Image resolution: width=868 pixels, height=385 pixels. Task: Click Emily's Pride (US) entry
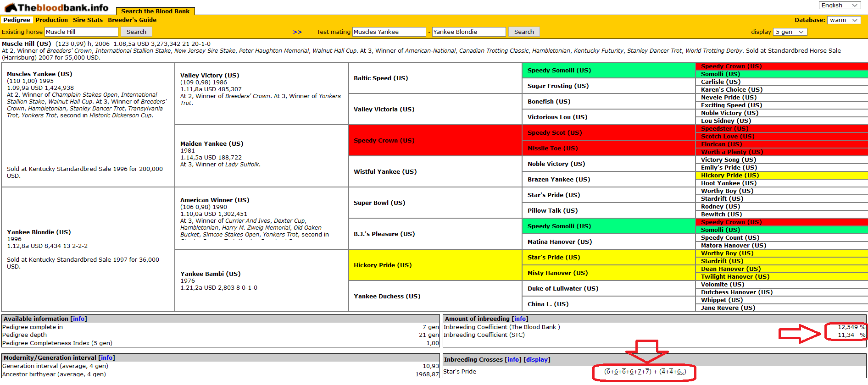(x=729, y=167)
